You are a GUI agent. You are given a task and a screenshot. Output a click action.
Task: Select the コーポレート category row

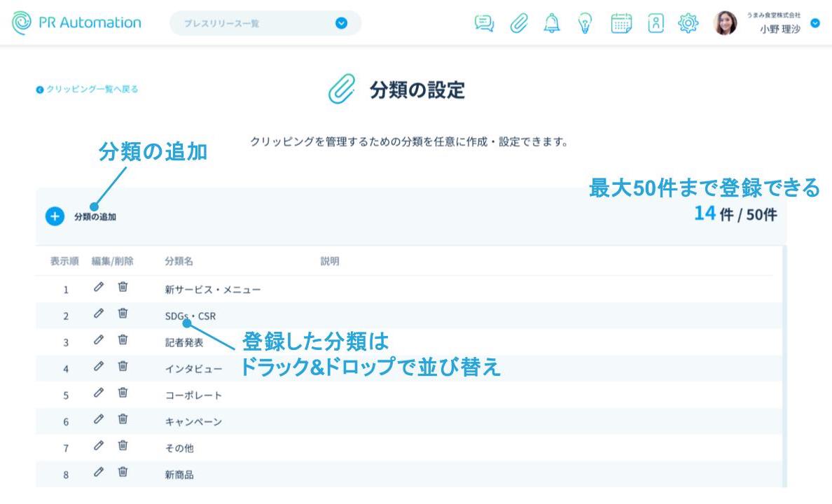(x=193, y=395)
